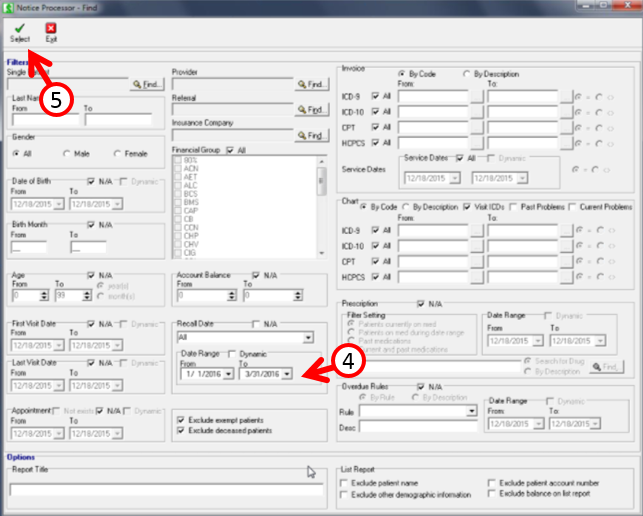The height and width of the screenshot is (516, 643).
Task: Check the Recall Date Dynamic checkbox
Action: pyautogui.click(x=233, y=354)
